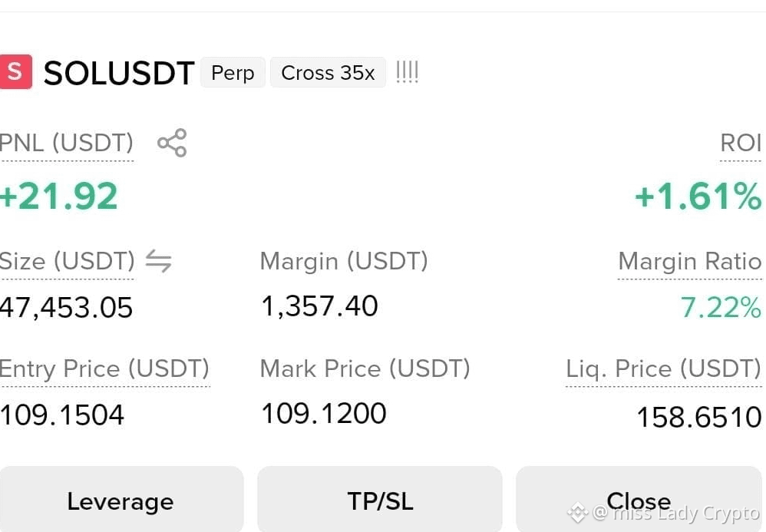Click the red SOL coin icon

pos(15,72)
